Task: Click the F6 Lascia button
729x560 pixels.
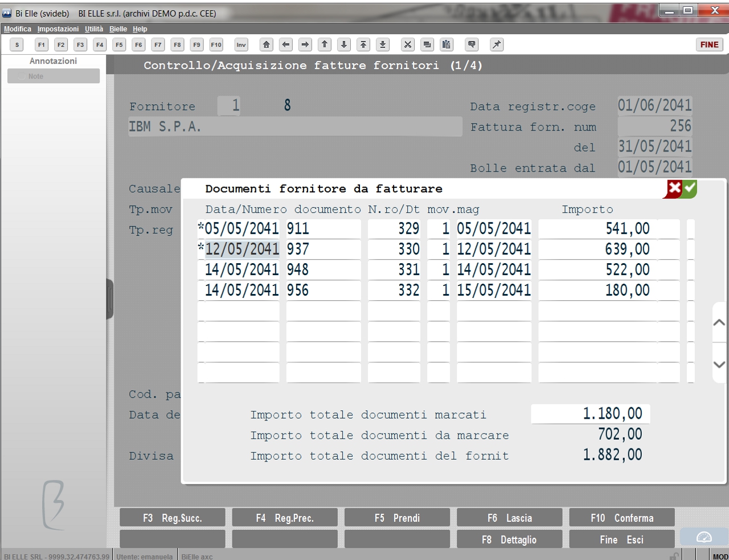Action: [510, 518]
